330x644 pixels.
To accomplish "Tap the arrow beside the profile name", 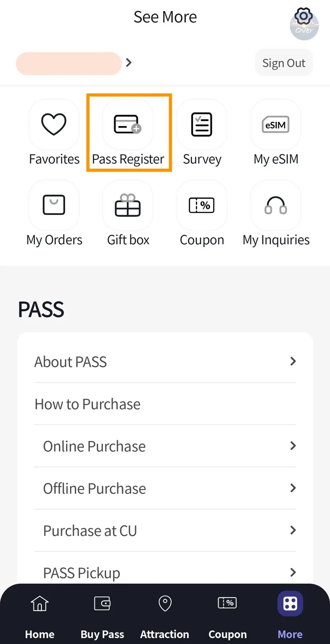I will click(129, 63).
